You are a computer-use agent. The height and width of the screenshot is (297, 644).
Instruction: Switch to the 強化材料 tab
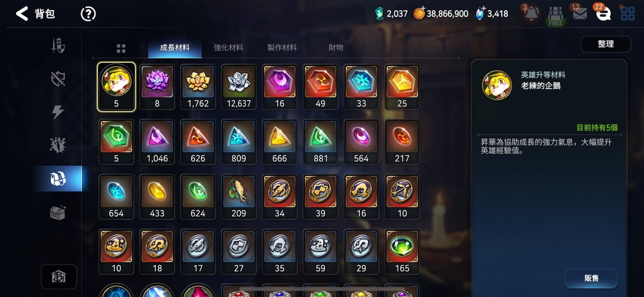(228, 48)
